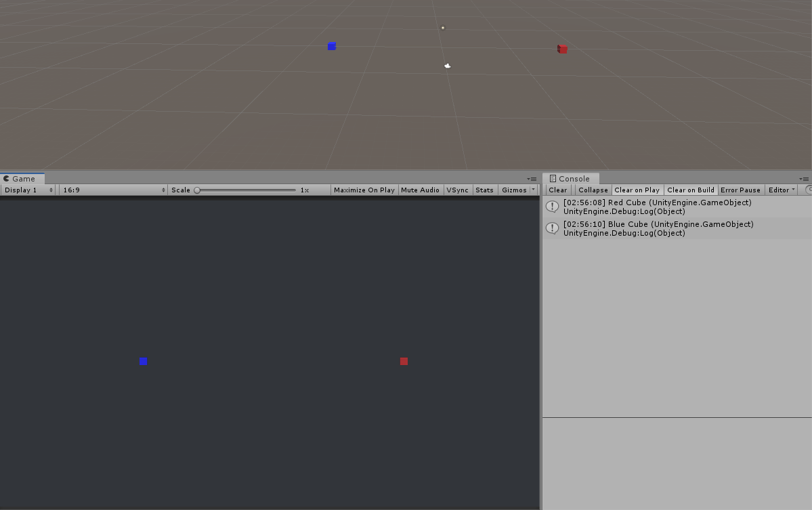The image size is (812, 510).
Task: Open the Console panel options menu
Action: tap(804, 179)
